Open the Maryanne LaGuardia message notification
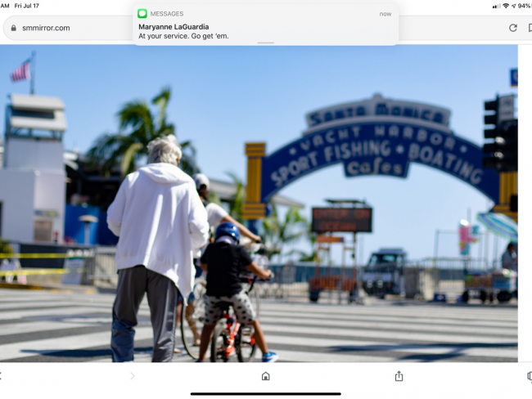The width and height of the screenshot is (532, 399). [x=266, y=25]
